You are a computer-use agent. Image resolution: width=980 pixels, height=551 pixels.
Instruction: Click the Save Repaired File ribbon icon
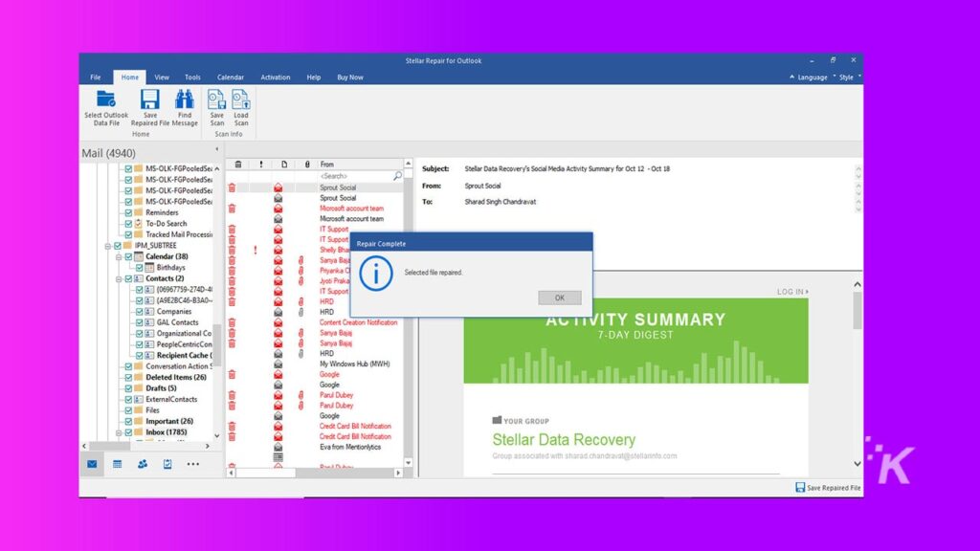coord(150,99)
